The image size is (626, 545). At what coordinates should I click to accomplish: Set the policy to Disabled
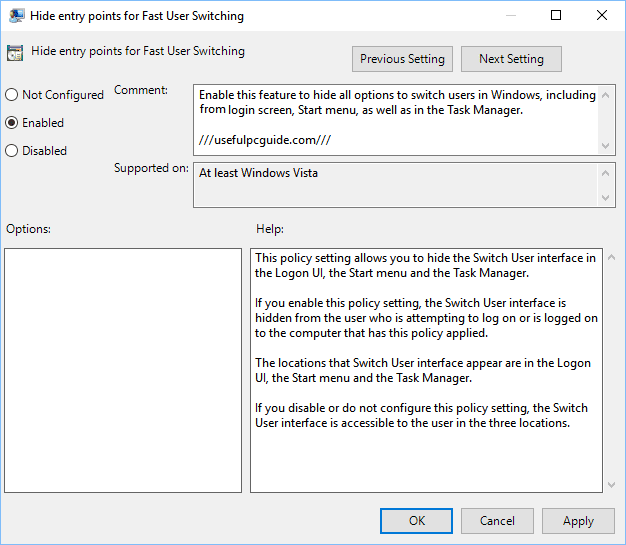[12, 151]
